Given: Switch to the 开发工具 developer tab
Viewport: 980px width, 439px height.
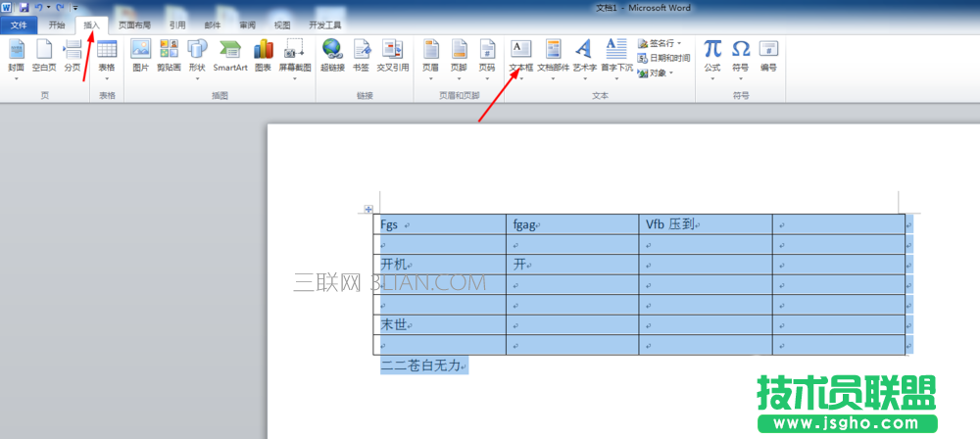Looking at the screenshot, I should [x=325, y=25].
